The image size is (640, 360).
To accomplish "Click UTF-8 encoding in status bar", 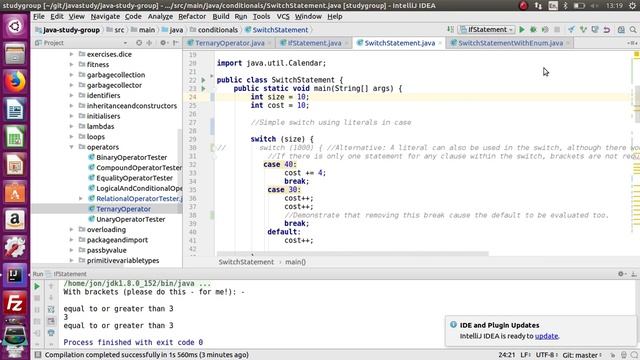I will (547, 355).
